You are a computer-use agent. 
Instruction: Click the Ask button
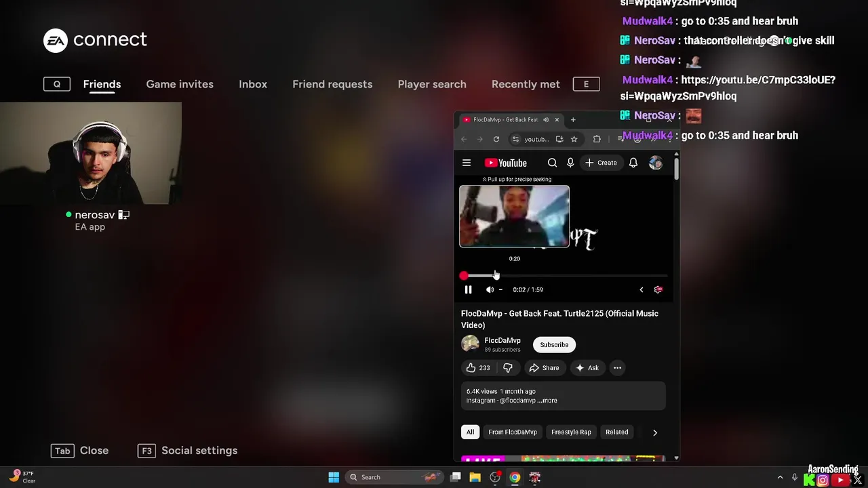point(587,367)
